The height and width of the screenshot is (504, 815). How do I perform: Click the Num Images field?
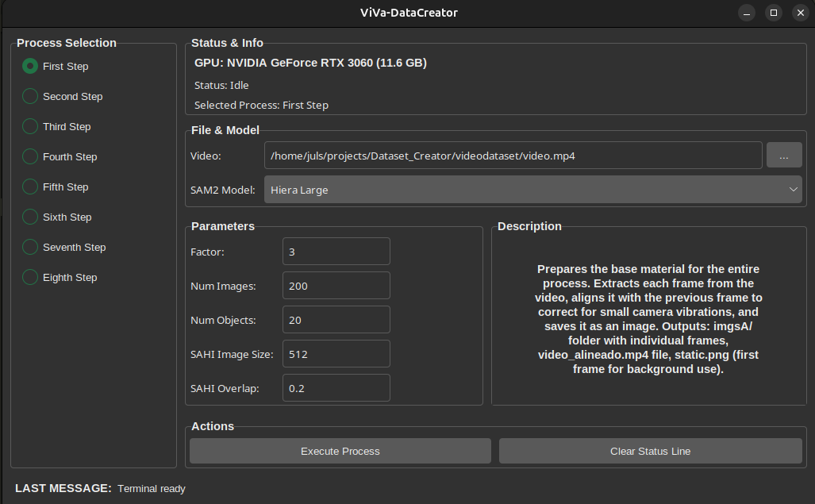click(336, 285)
